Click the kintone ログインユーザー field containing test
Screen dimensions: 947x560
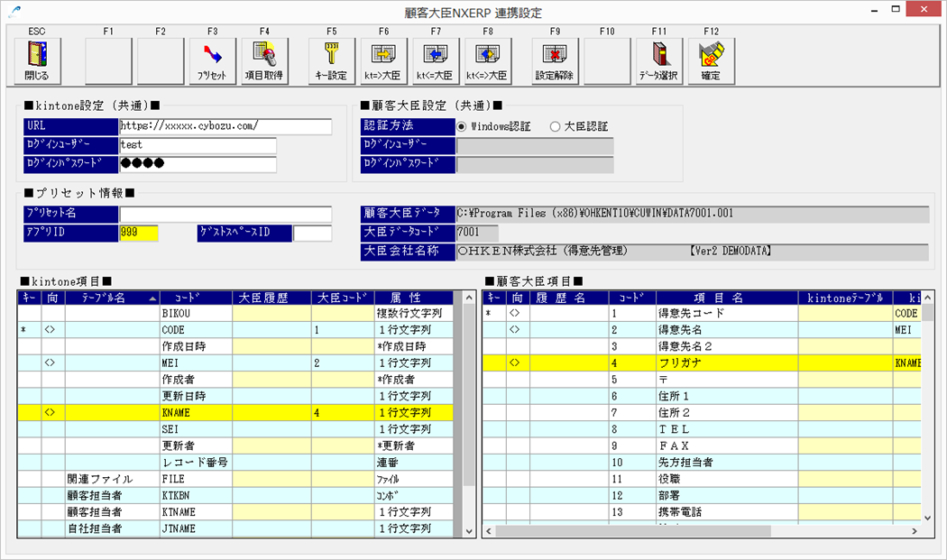coord(198,145)
